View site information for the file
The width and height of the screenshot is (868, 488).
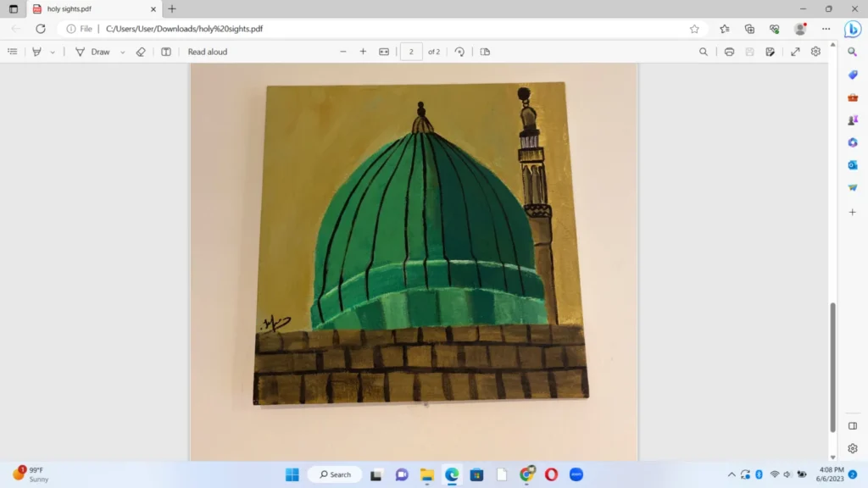pos(79,29)
